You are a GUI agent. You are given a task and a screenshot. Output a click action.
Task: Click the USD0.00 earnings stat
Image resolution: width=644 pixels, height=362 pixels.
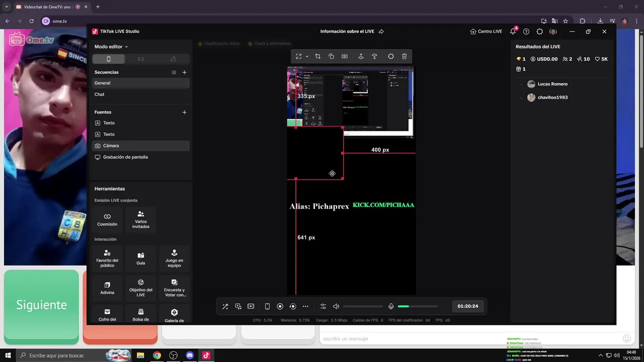click(x=544, y=59)
